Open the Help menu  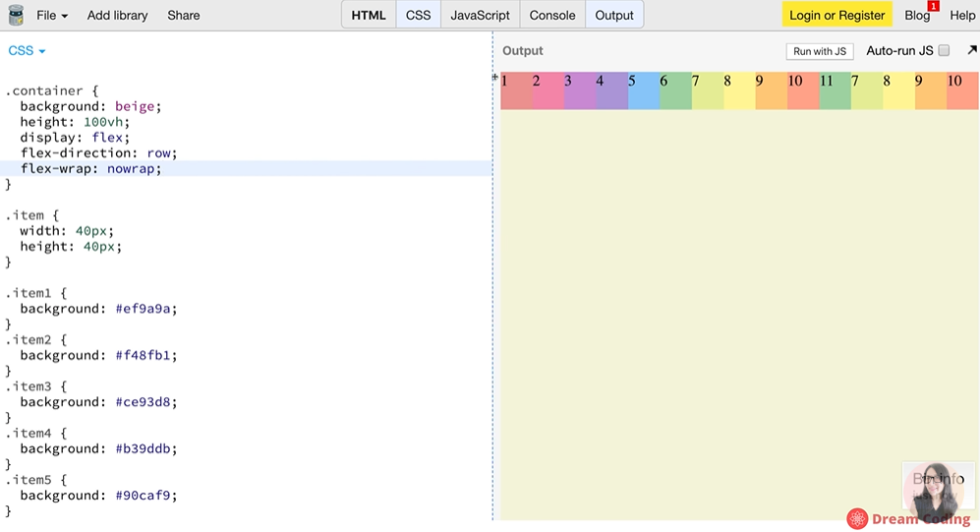pyautogui.click(x=962, y=15)
